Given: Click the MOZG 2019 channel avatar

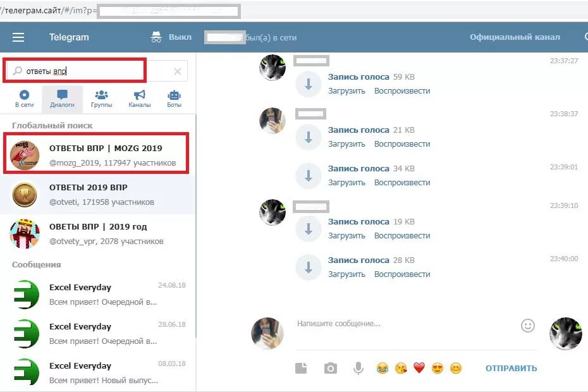Looking at the screenshot, I should pyautogui.click(x=25, y=156).
